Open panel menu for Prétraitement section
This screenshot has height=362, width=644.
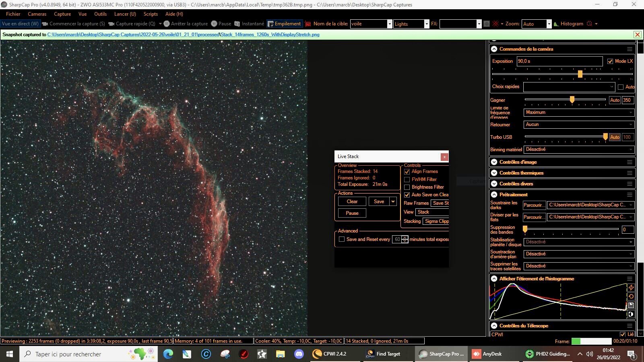630,195
